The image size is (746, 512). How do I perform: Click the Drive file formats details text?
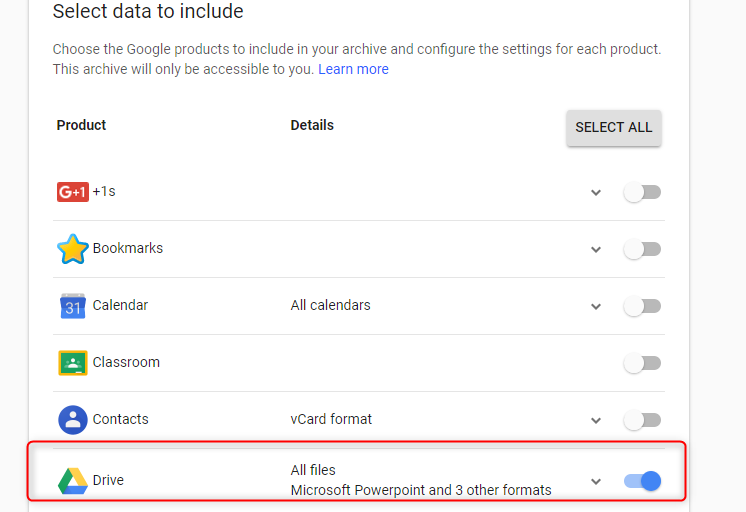coord(420,490)
